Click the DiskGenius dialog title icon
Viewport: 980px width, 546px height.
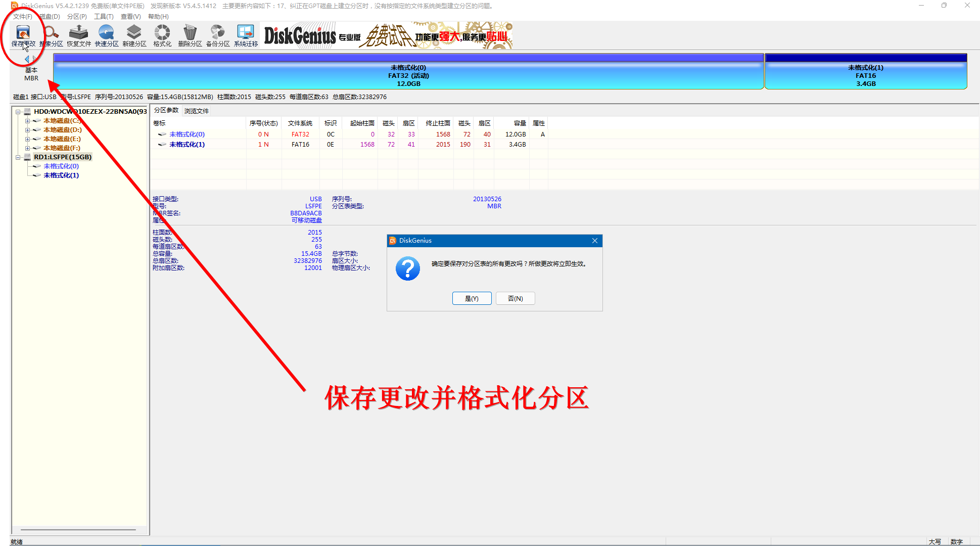[x=393, y=241]
